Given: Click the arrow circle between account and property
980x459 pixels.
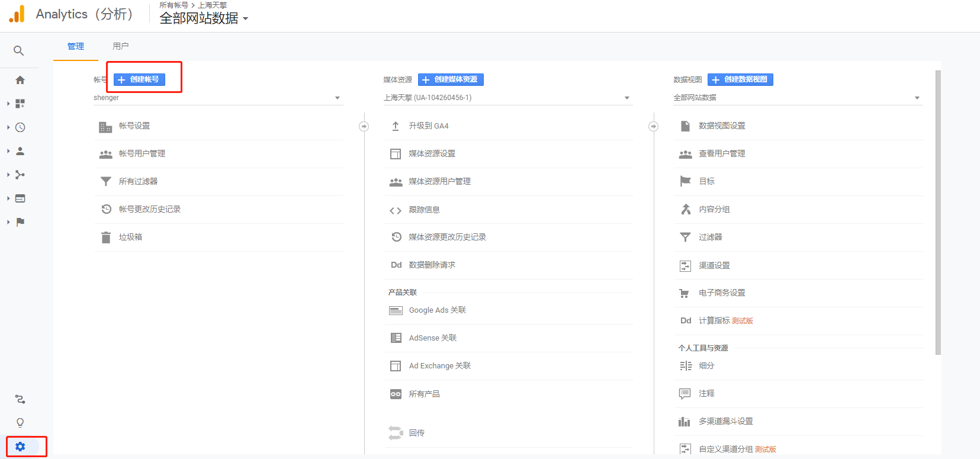Looking at the screenshot, I should click(x=364, y=126).
